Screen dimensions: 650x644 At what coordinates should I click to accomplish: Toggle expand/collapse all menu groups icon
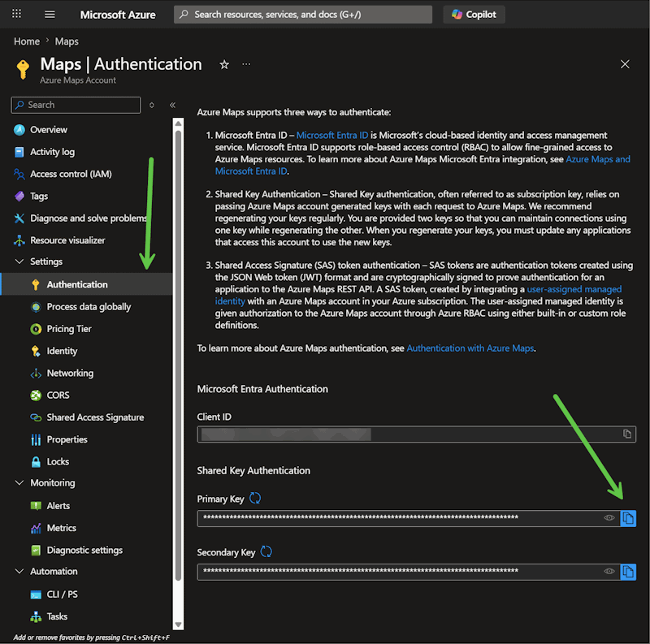click(x=152, y=105)
